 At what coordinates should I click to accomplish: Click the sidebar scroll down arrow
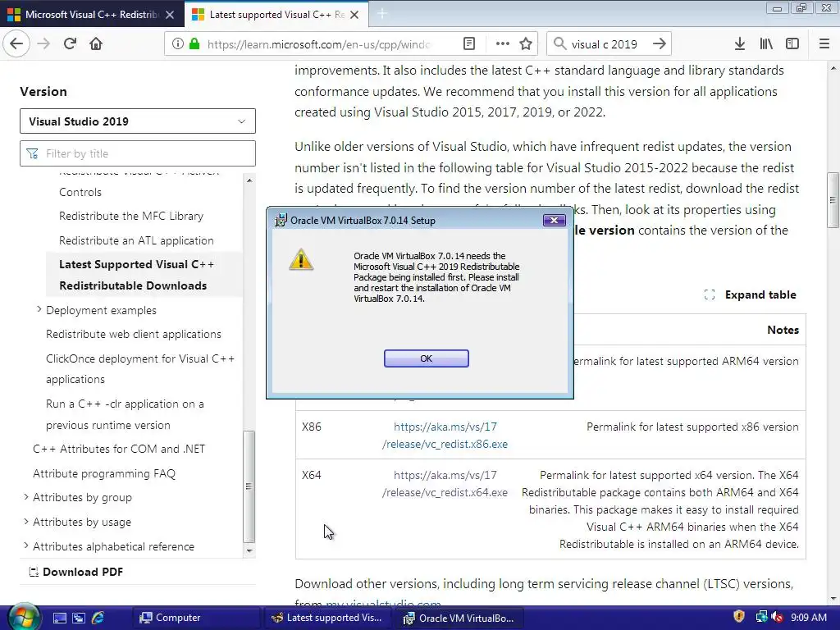(x=249, y=550)
